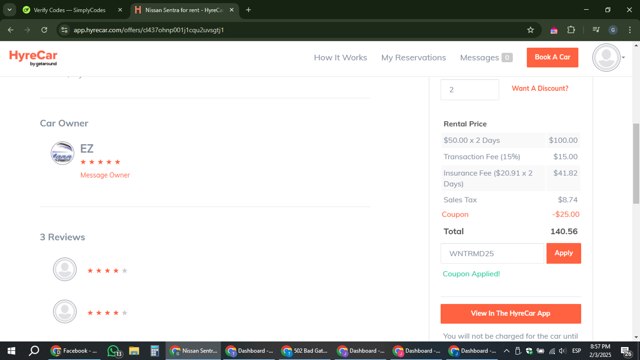640x360 pixels.
Task: Click the Coupon Applied message
Action: (471, 274)
